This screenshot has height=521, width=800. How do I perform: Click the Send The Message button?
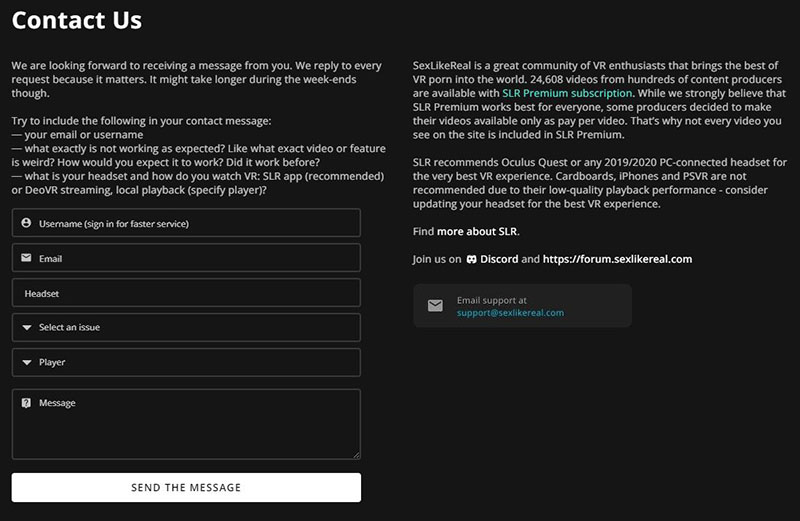coord(186,487)
